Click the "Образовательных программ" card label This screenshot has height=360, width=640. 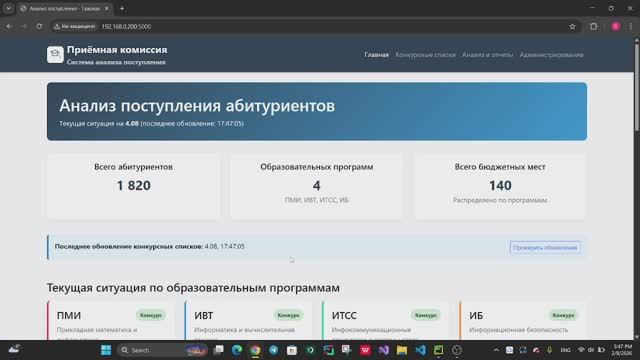(317, 167)
